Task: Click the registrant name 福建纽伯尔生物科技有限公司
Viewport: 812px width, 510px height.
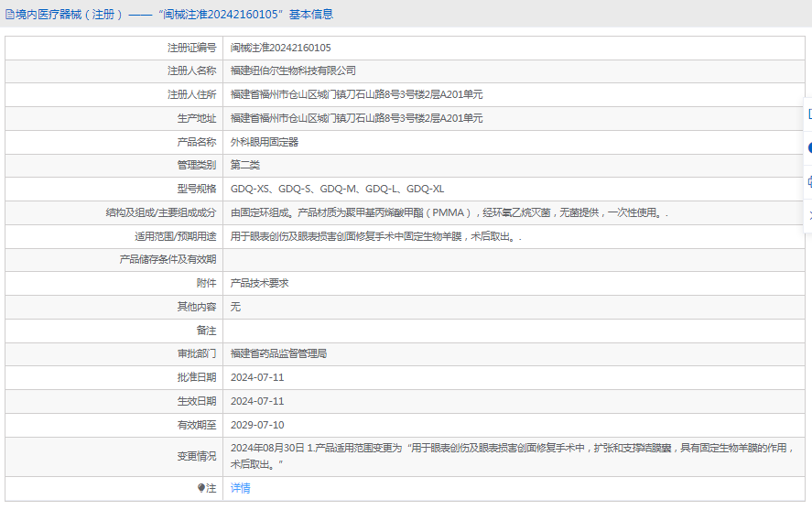Action: coord(293,71)
